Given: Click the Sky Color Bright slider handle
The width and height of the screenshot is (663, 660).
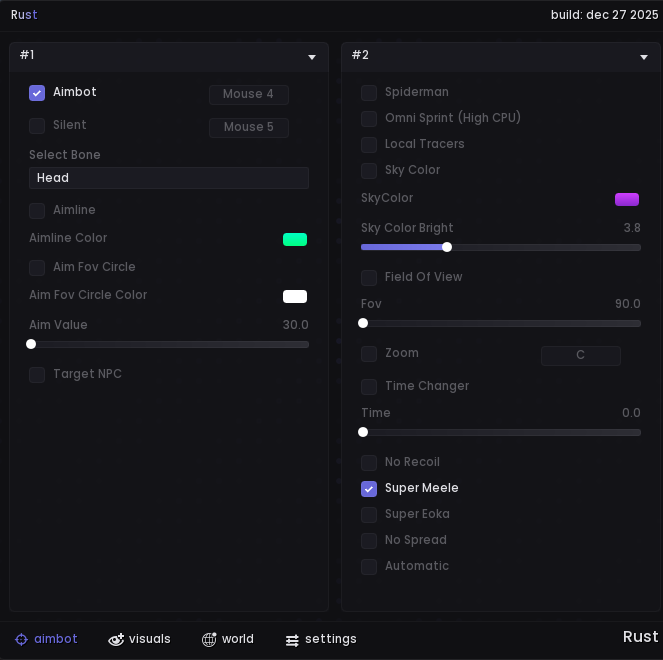Looking at the screenshot, I should (447, 247).
